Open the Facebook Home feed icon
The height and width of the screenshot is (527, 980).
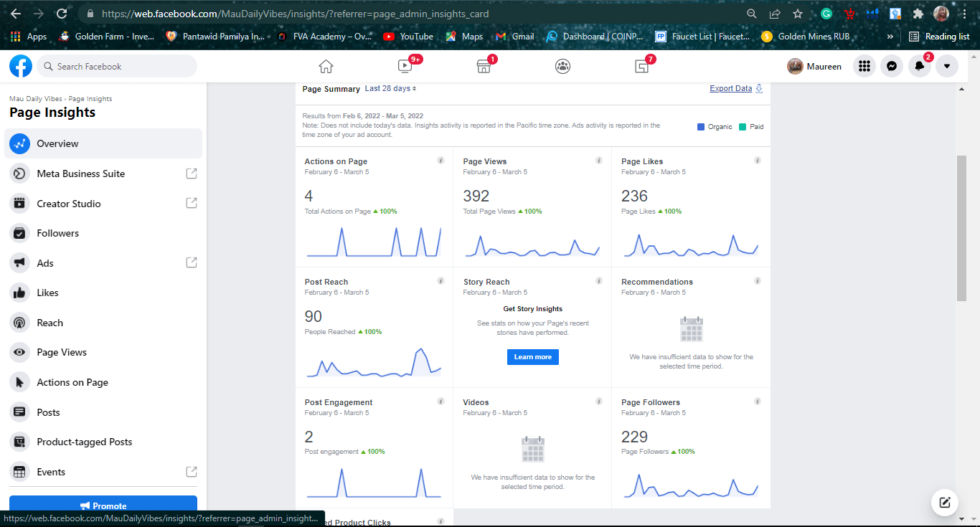[x=326, y=66]
